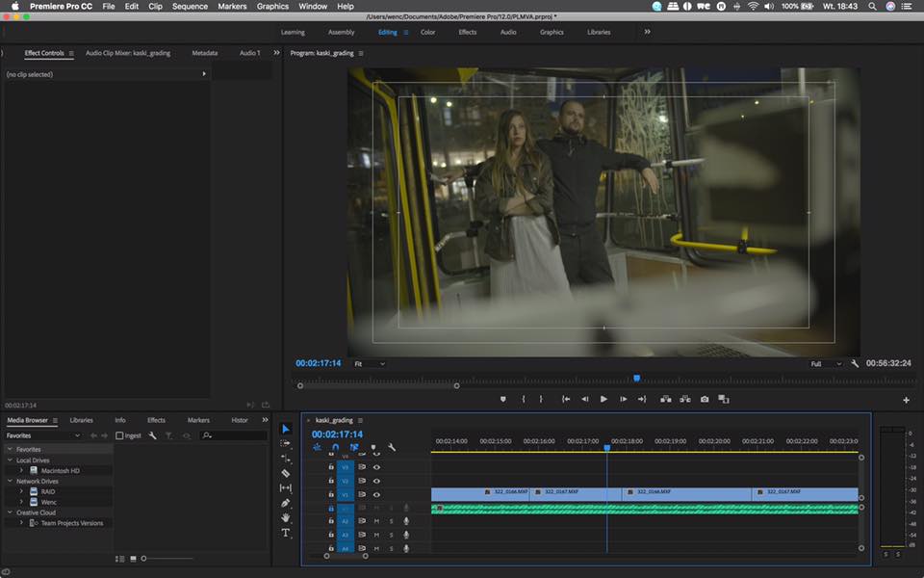Select the Pen tool
This screenshot has width=924, height=578.
(286, 503)
